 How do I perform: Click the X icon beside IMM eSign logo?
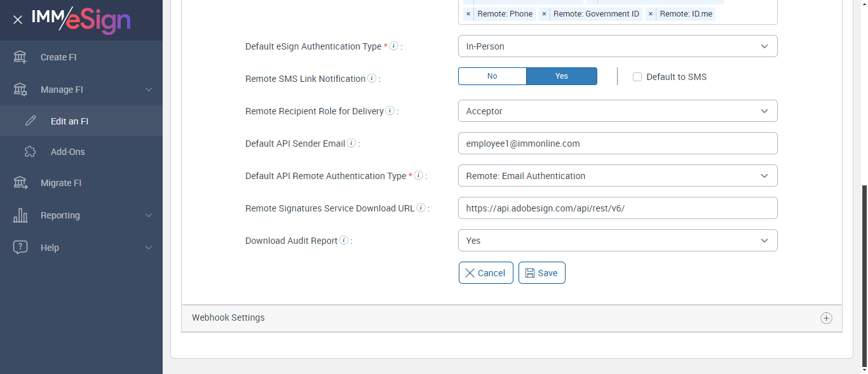pyautogui.click(x=18, y=20)
